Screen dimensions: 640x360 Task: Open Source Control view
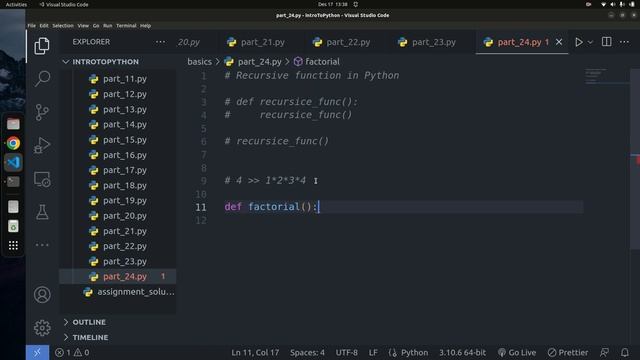[42, 112]
